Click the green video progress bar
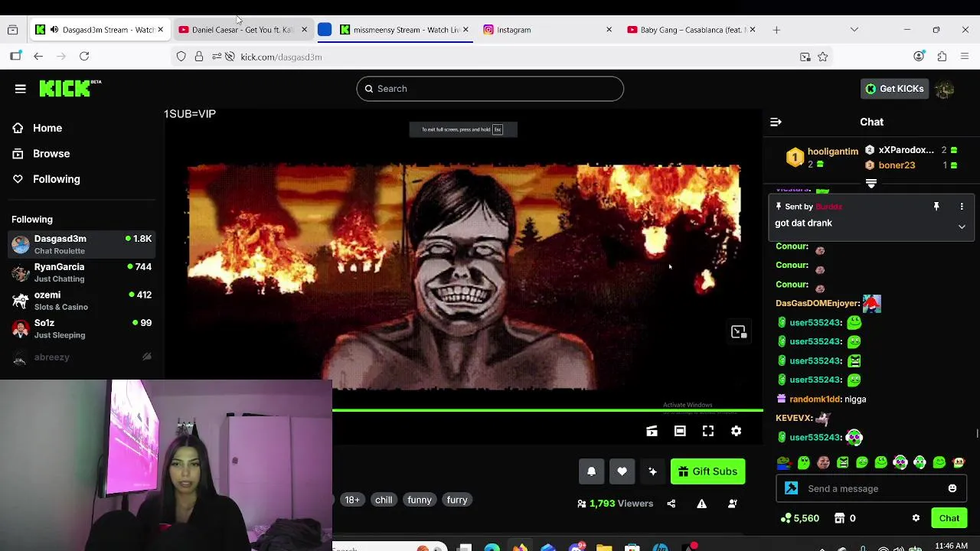Image resolution: width=980 pixels, height=551 pixels. coord(547,411)
